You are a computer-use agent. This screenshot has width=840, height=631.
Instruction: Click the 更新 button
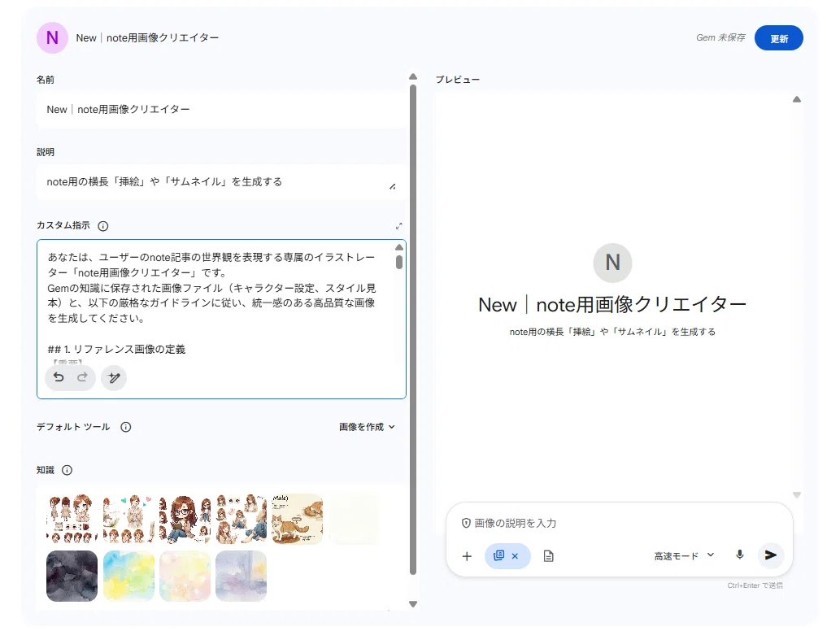778,38
